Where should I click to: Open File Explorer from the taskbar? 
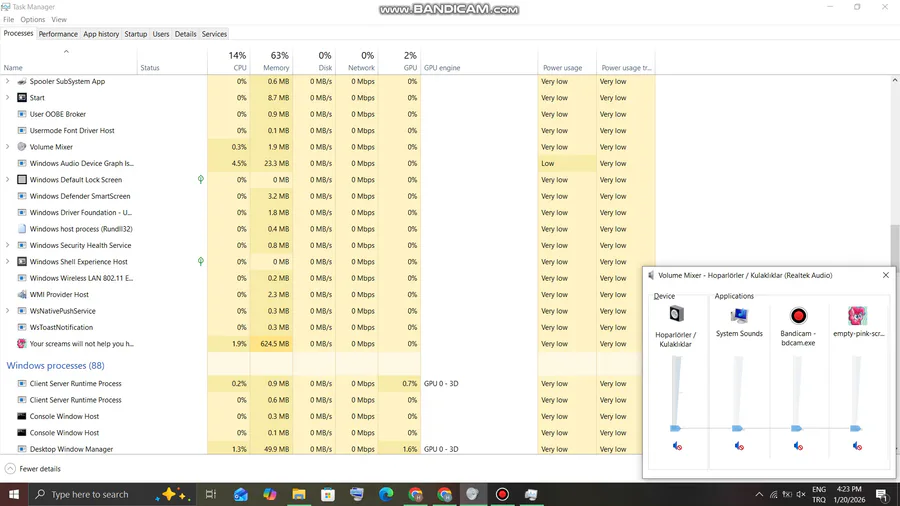[298, 495]
